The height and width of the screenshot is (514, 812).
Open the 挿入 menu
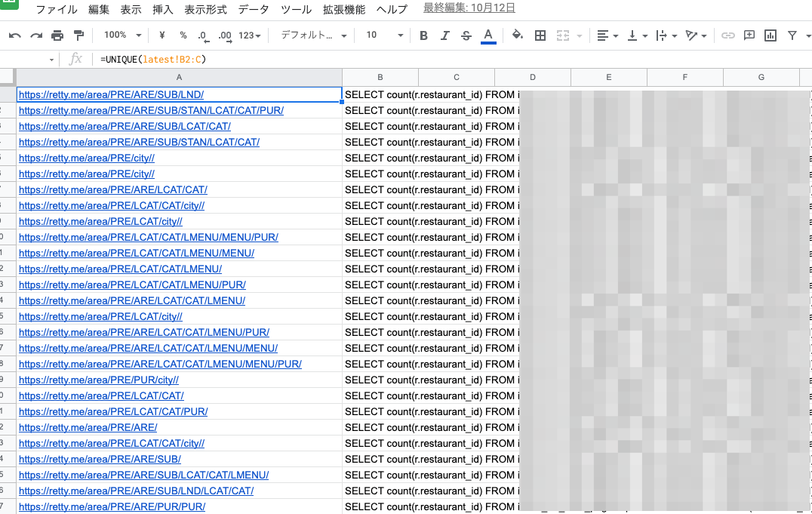point(162,9)
